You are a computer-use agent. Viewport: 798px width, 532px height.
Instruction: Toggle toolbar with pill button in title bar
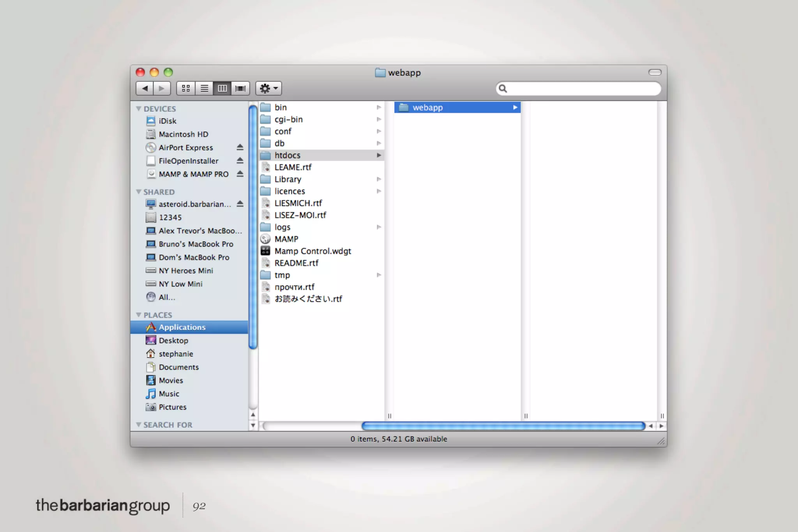pos(655,72)
